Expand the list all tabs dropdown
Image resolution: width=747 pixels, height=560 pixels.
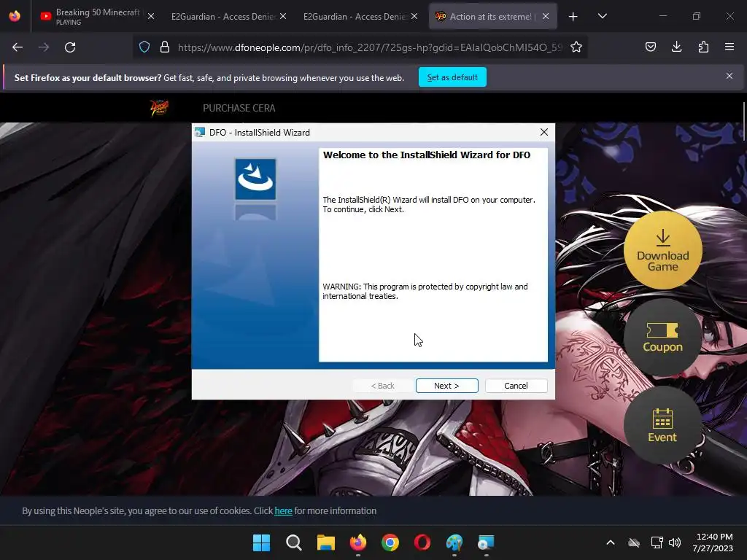pos(602,16)
